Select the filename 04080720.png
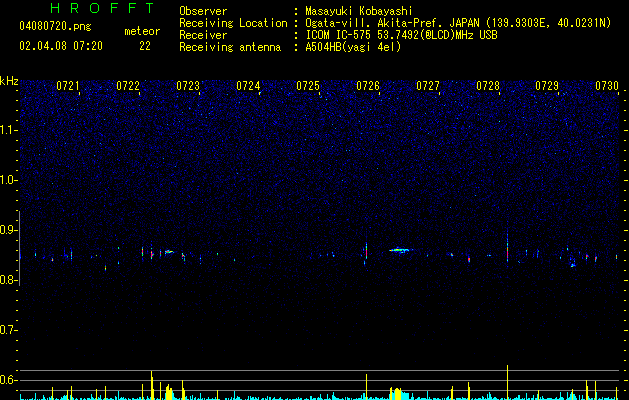This screenshot has width=629, height=400. point(55,26)
